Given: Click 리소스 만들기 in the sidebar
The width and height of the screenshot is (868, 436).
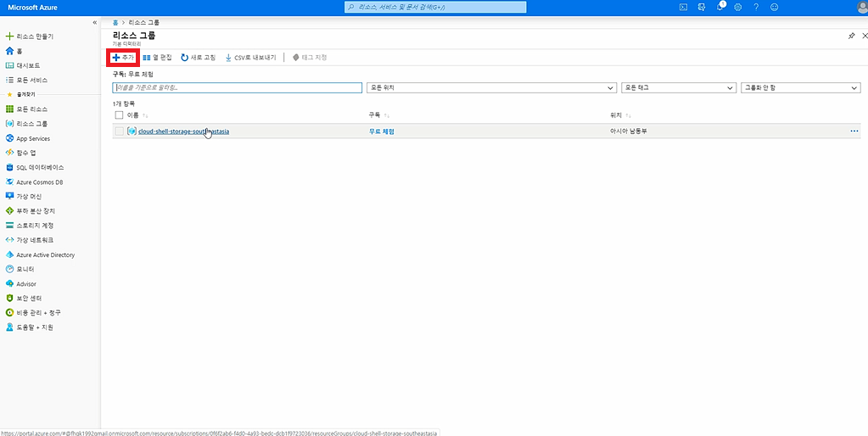Looking at the screenshot, I should [x=29, y=36].
